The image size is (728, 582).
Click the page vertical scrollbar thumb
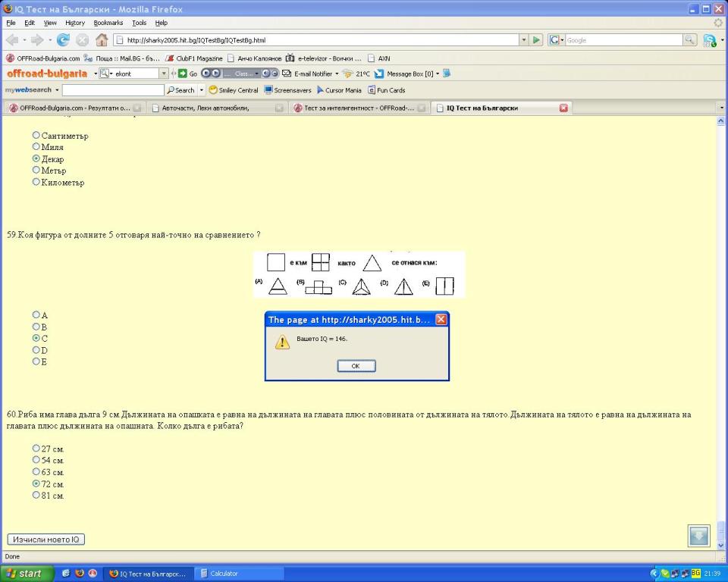720,530
